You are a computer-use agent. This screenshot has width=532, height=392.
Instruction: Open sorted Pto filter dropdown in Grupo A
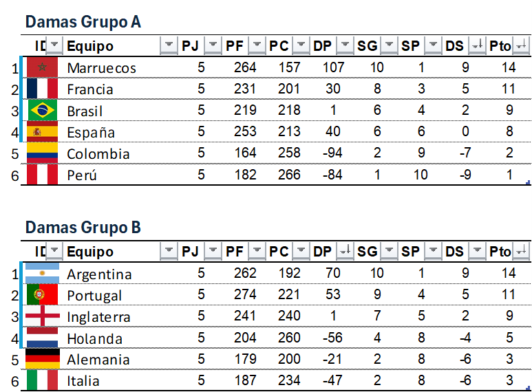(x=521, y=46)
